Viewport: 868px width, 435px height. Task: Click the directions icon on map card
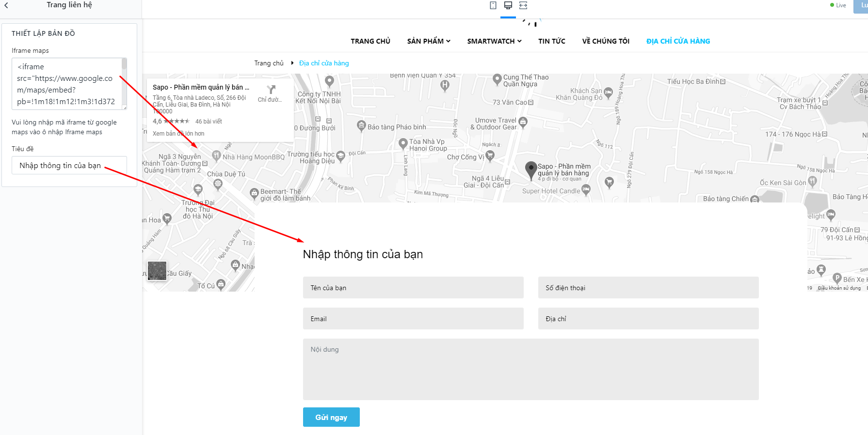coord(272,90)
